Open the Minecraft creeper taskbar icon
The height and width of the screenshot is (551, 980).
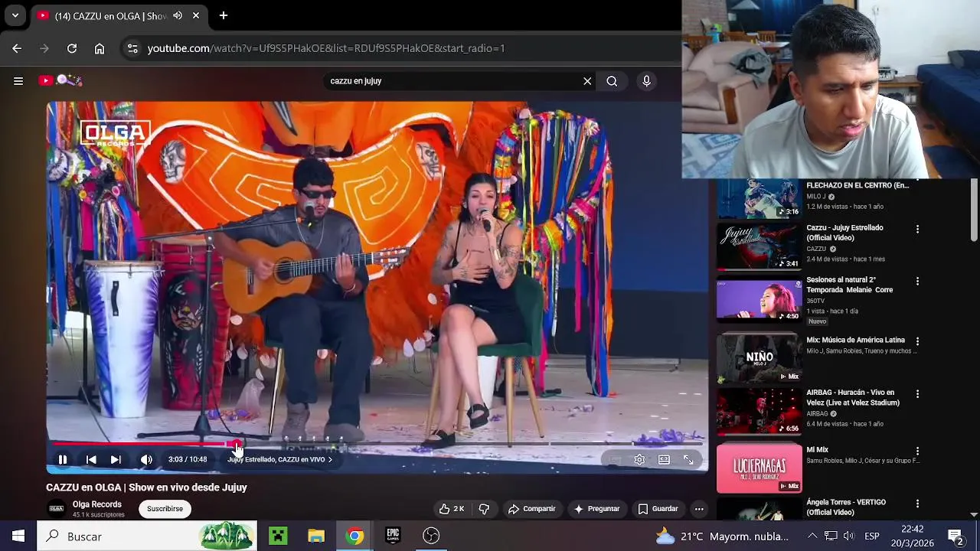[x=278, y=536]
